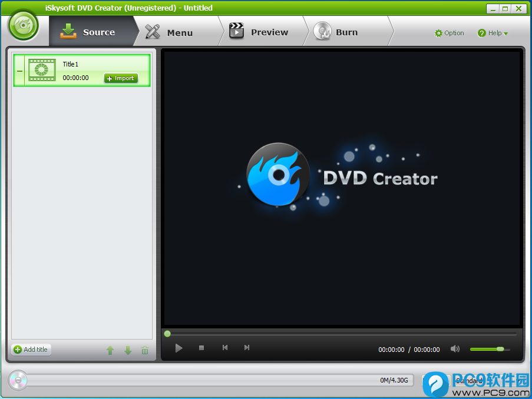Click the 00:00:00 duration under Title1
This screenshot has height=399, width=532.
click(x=75, y=78)
